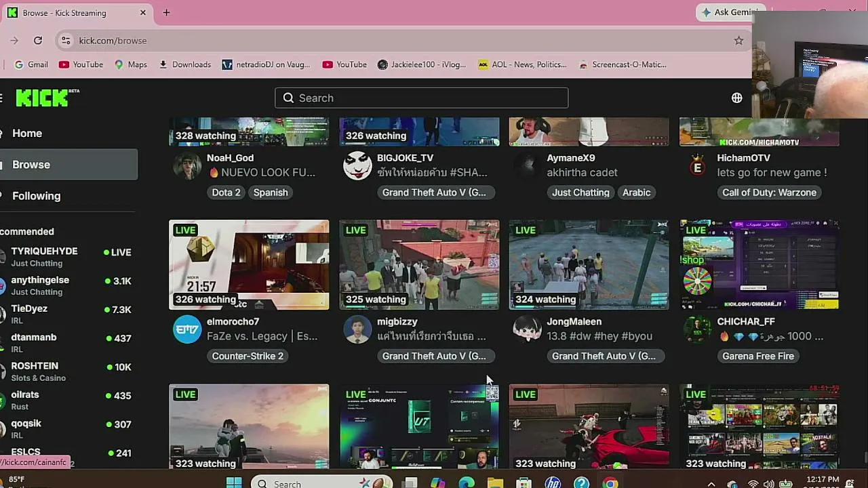Open a new browser tab
Viewport: 868px width, 488px height.
click(x=166, y=13)
